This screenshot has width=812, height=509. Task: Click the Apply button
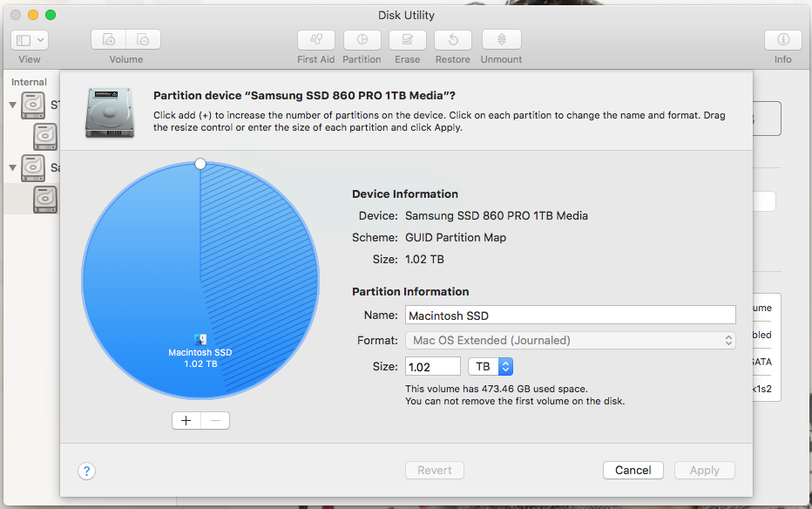tap(704, 470)
